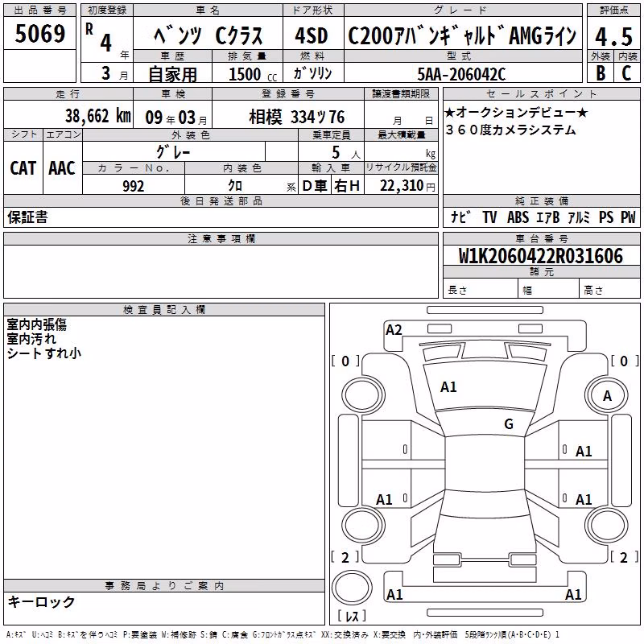Select the 保証書 later-shipped item
The image size is (644, 644).
click(27, 217)
